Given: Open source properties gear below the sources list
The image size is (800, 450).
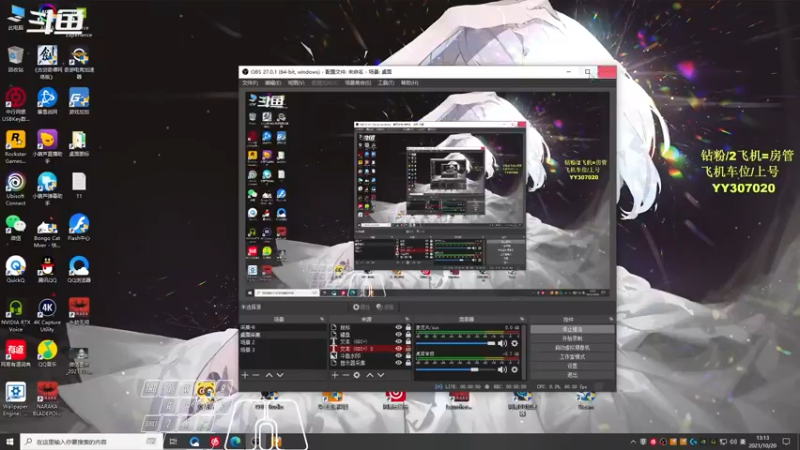Looking at the screenshot, I should point(357,375).
